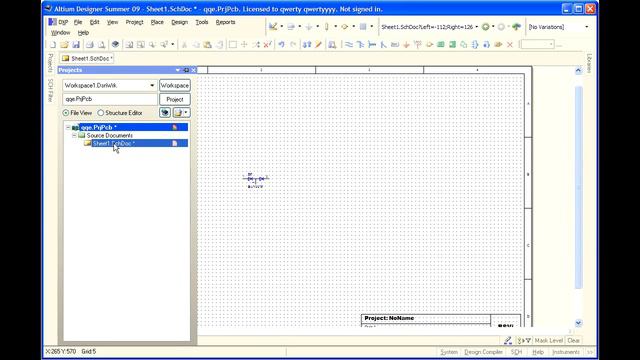The image size is (640, 360).
Task: Navigate back with the green circle arrow
Action: click(485, 27)
